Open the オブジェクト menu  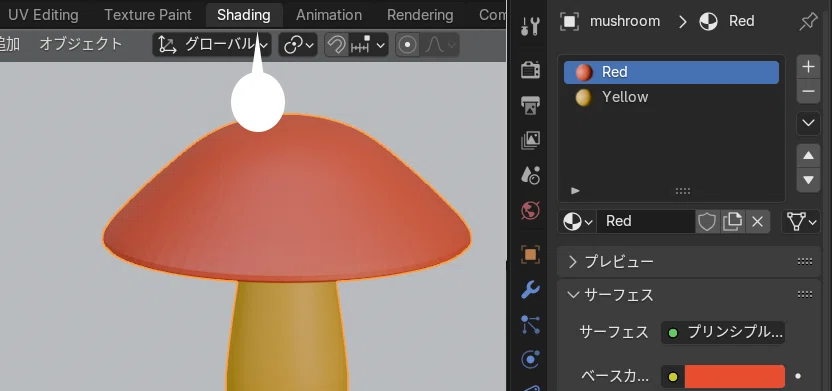pos(81,44)
